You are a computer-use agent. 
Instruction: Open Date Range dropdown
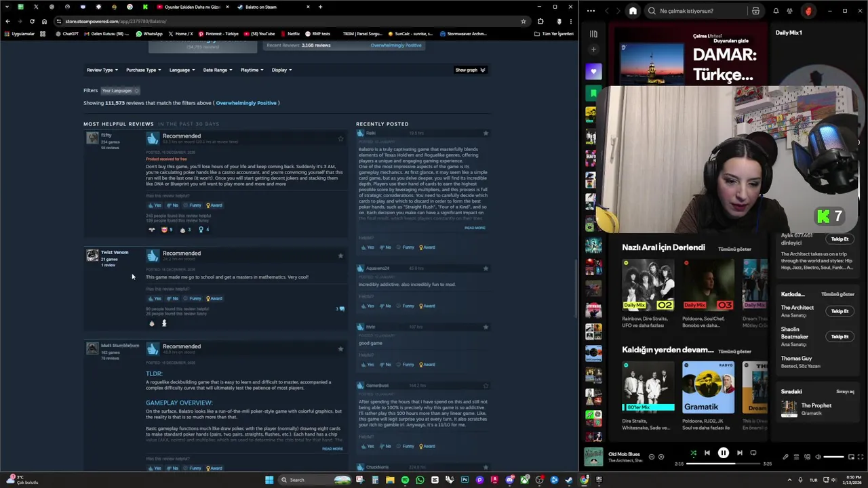pos(218,70)
